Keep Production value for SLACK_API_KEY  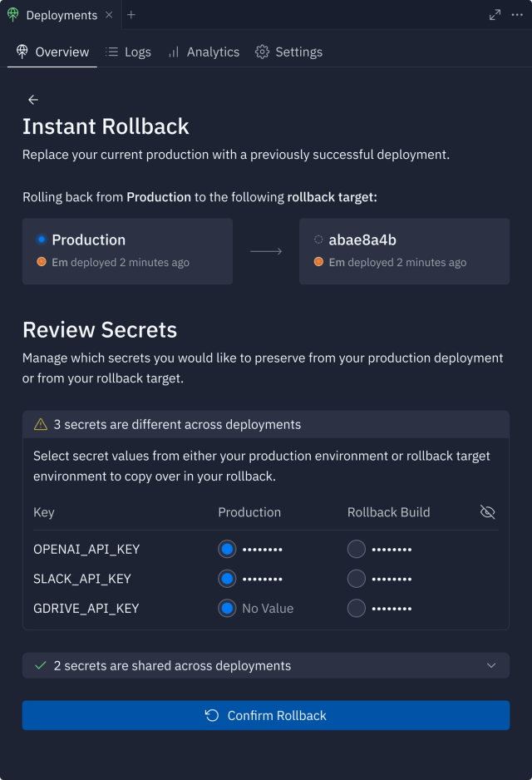click(x=227, y=578)
